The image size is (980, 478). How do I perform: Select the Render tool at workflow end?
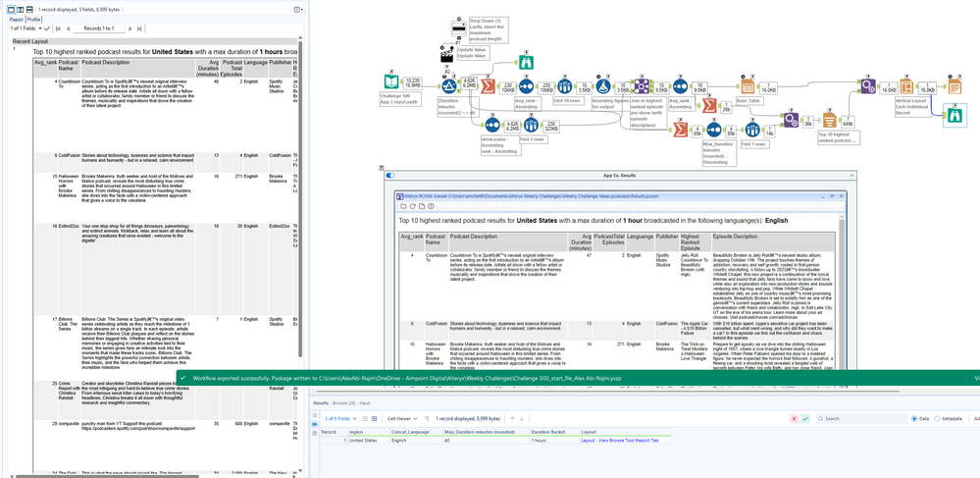click(955, 86)
